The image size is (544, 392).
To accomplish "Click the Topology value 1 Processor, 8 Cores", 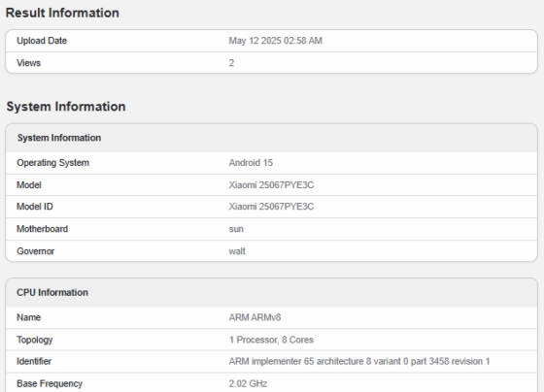I will (x=271, y=340).
